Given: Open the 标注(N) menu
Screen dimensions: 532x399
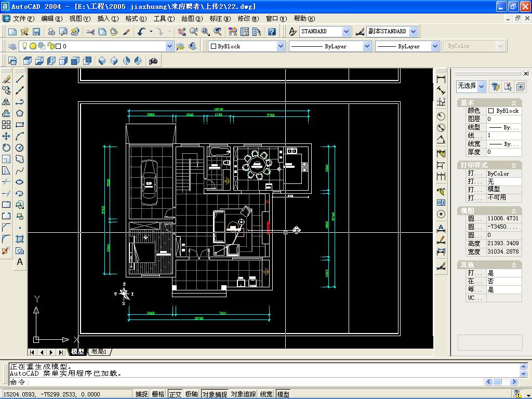Looking at the screenshot, I should point(220,19).
